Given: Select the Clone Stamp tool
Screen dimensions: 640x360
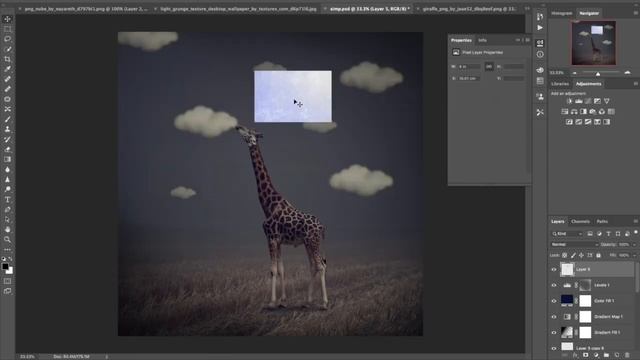Looking at the screenshot, I should 7,129.
